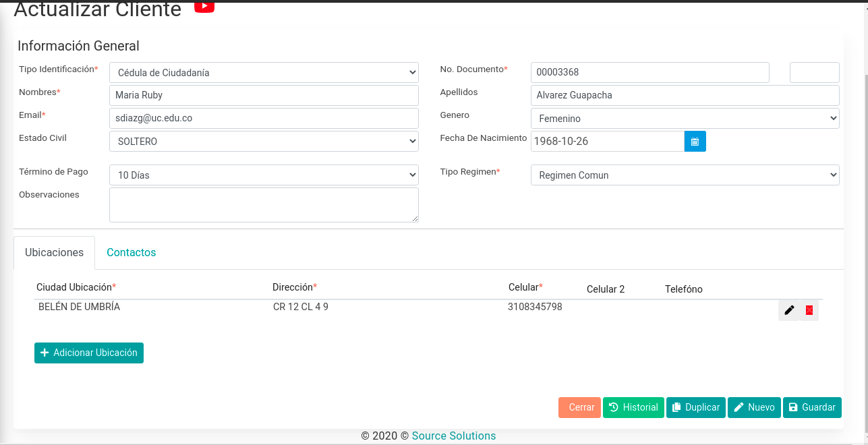Click the Telefóno column header
Screen dimensions: 868x445
pos(684,289)
